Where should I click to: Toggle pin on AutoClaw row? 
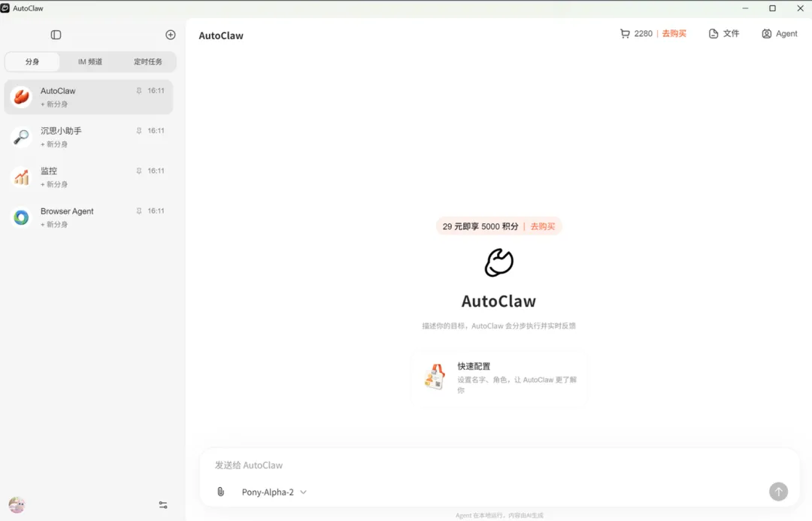pos(139,91)
